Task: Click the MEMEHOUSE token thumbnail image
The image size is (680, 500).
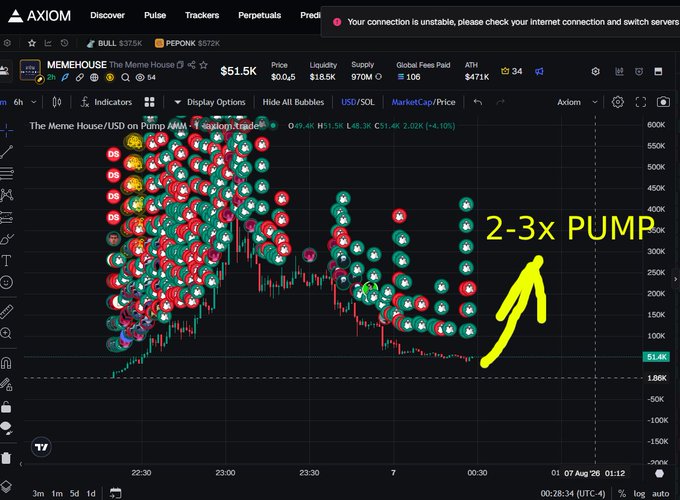Action: [x=30, y=70]
